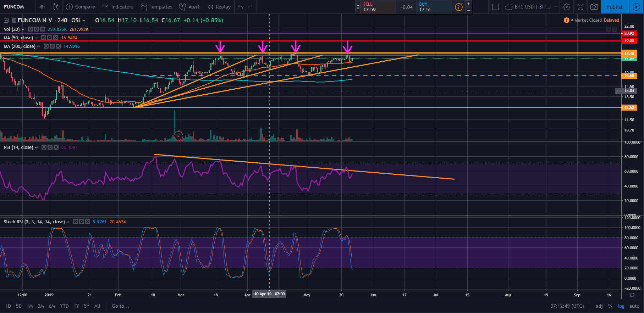Open Vol (20) indicator settings
The width and height of the screenshot is (644, 313).
point(37,29)
